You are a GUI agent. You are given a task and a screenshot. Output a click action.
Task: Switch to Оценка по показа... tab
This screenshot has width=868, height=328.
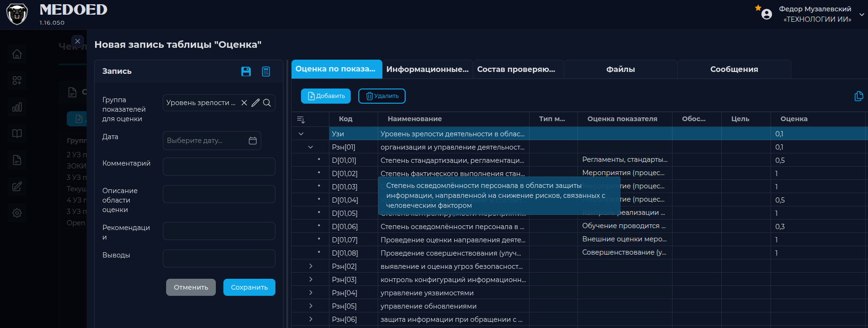pyautogui.click(x=337, y=69)
